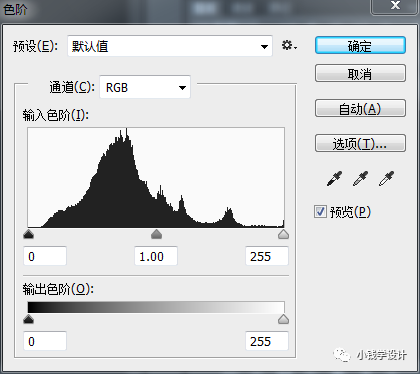Open 选项(T)... options dialog
Image resolution: width=420 pixels, height=374 pixels.
click(360, 143)
